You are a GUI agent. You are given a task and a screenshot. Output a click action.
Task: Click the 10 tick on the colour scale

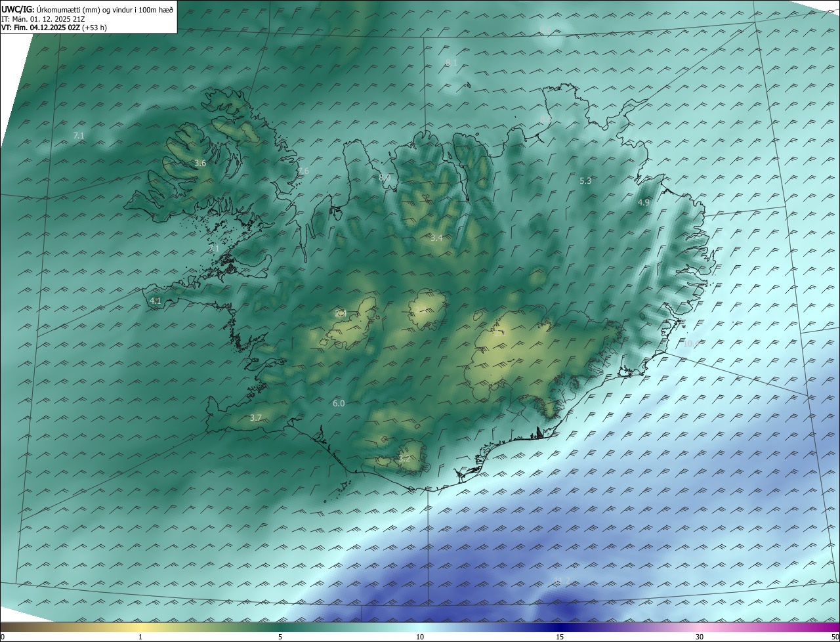coord(420,637)
